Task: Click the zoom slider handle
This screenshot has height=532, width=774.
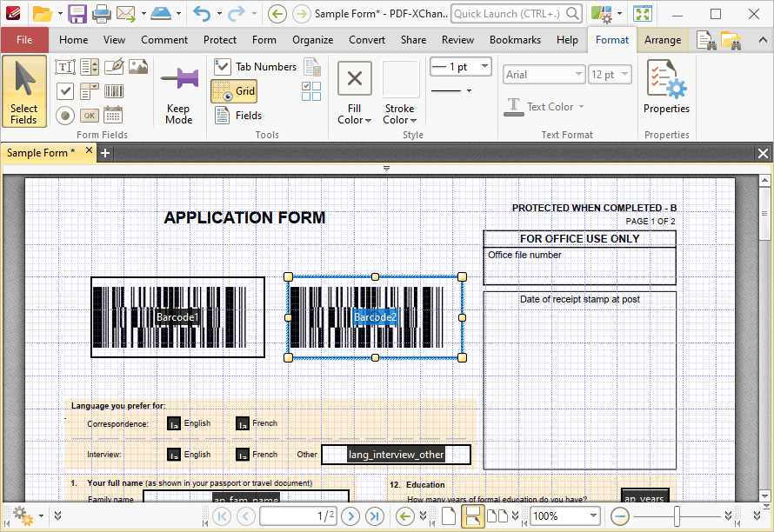Action: [x=677, y=516]
